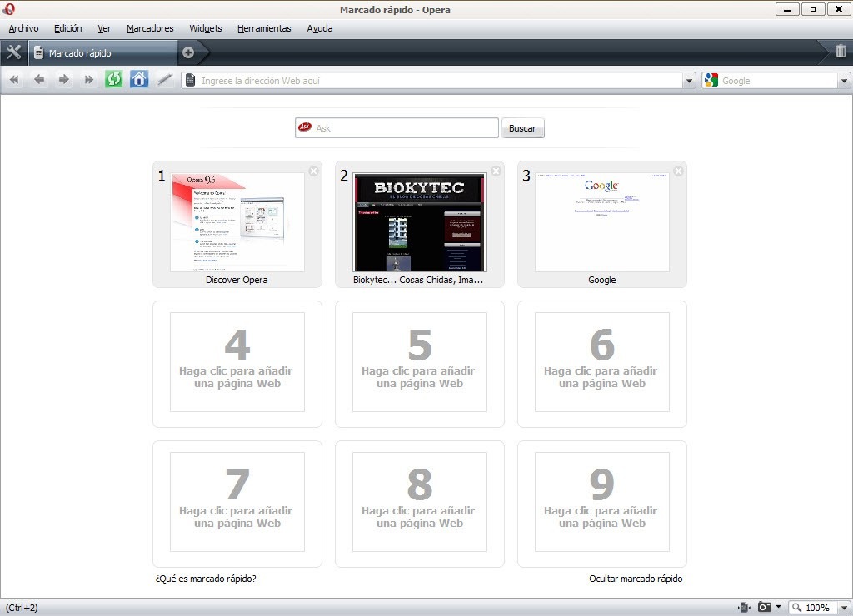
Task: Click the rewind navigation button
Action: [x=14, y=80]
